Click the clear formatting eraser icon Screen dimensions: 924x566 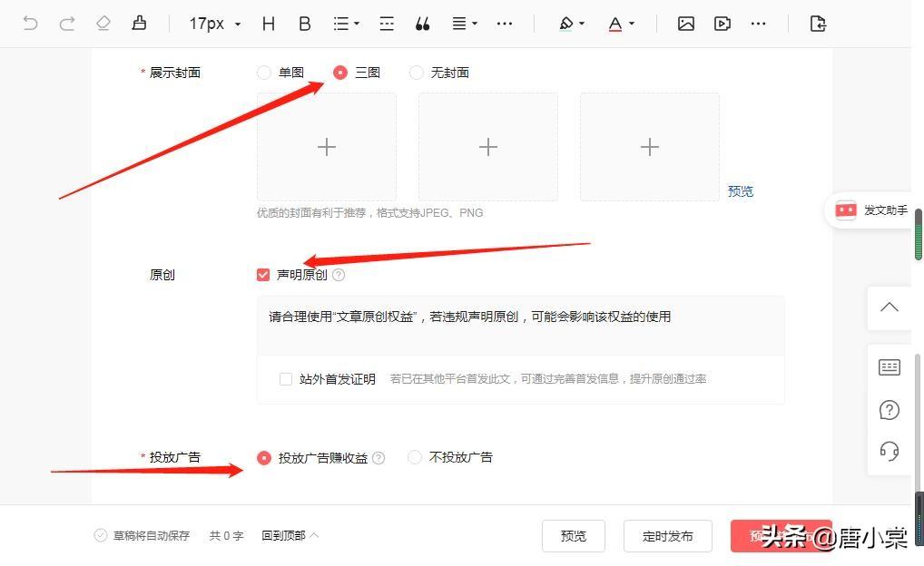click(x=103, y=24)
